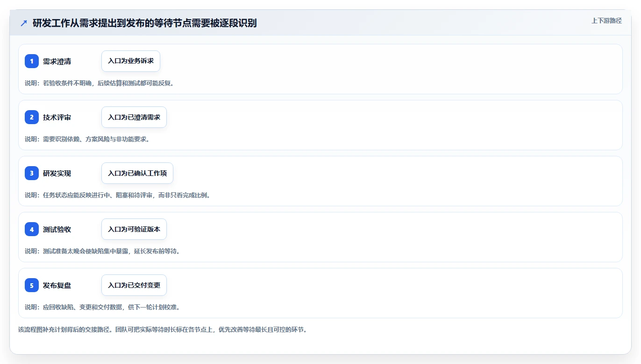Image resolution: width=641 pixels, height=364 pixels.
Task: Click the note about 应回收缺陷、变更
Action: [102, 307]
